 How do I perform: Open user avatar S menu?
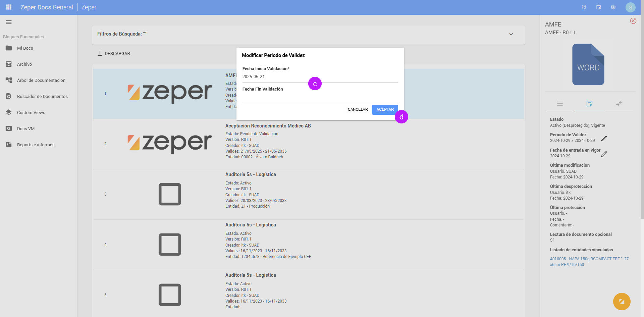(x=630, y=7)
